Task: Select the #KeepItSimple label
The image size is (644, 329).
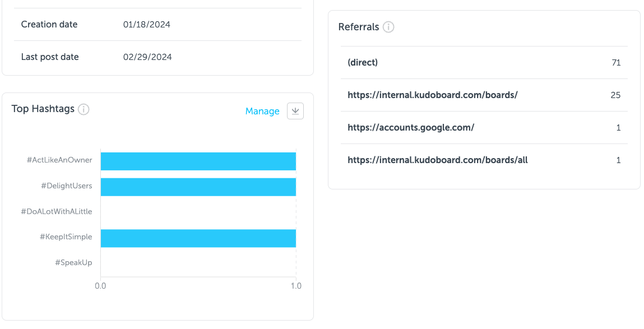Action: [x=66, y=237]
